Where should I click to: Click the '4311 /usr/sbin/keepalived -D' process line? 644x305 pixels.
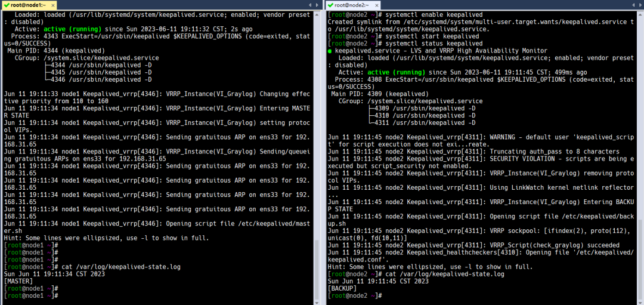pyautogui.click(x=421, y=122)
